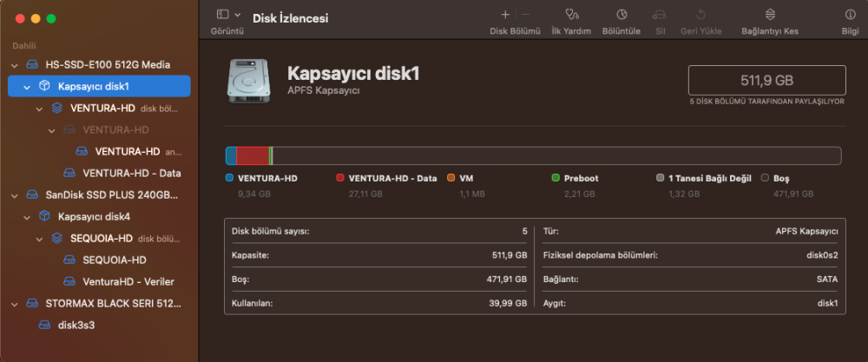Collapse STORMAX BLACK SERI 512 disk
Image resolution: width=868 pixels, height=362 pixels.
point(15,303)
